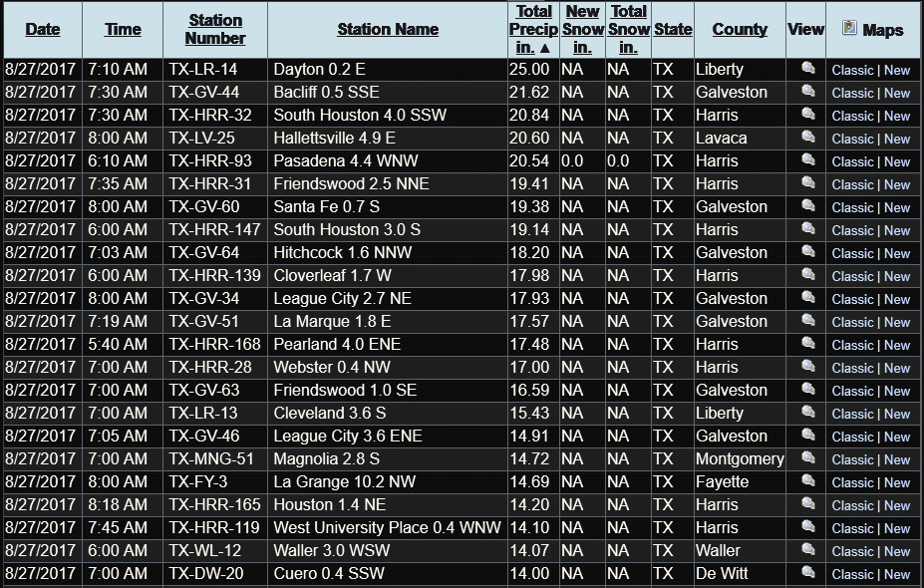Screen dimensions: 924x588
Task: Open view icon for Cuero 0.4 SSW
Action: point(808,573)
